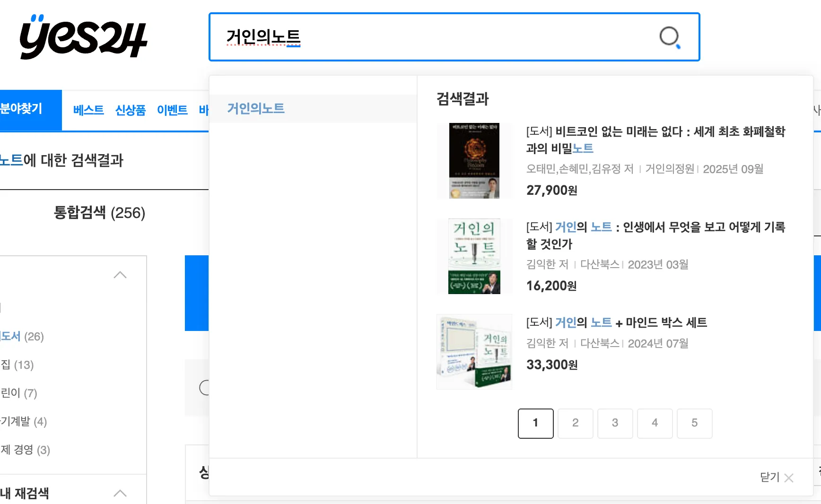821x504 pixels.
Task: Open the 신상품 menu item
Action: (130, 110)
